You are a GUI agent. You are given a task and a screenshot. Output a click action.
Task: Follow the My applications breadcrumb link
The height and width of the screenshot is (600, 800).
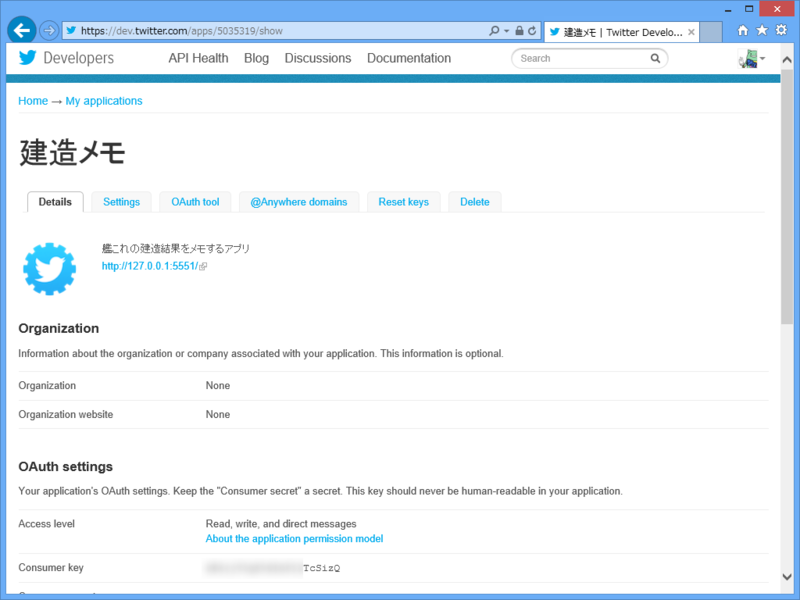click(104, 101)
